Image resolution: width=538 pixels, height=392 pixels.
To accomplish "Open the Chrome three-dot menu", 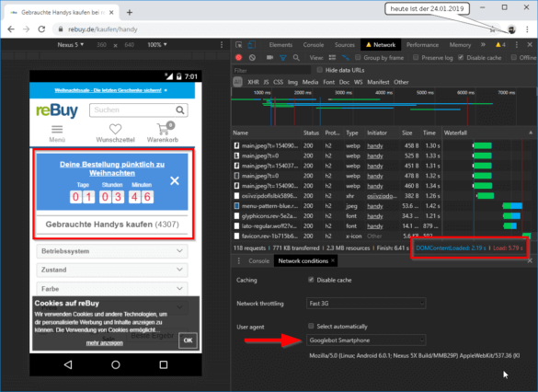I will coord(527,29).
